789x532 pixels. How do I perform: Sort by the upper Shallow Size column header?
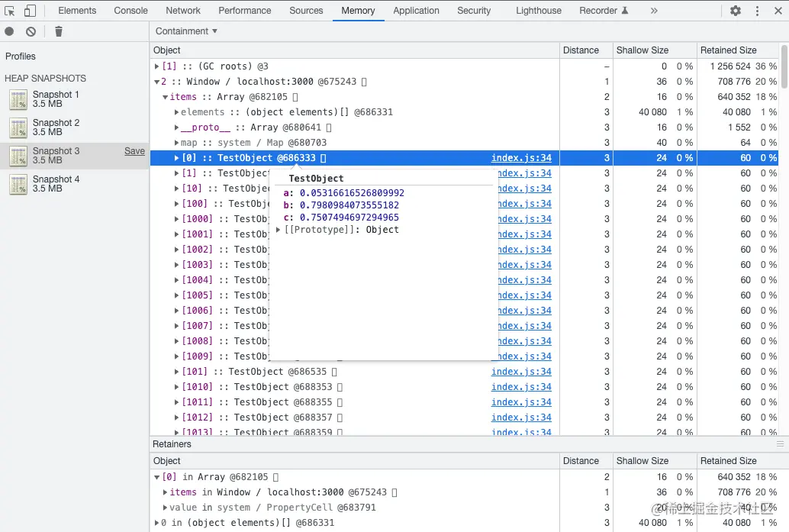tap(655, 50)
